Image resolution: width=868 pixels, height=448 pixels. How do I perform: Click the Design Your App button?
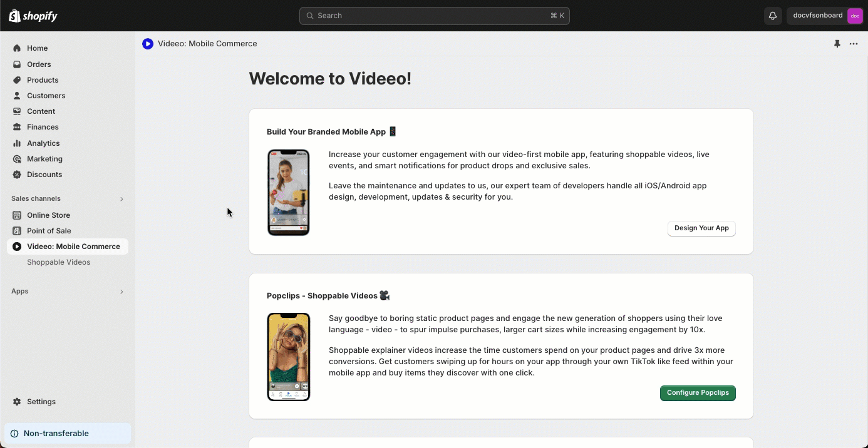click(x=701, y=228)
